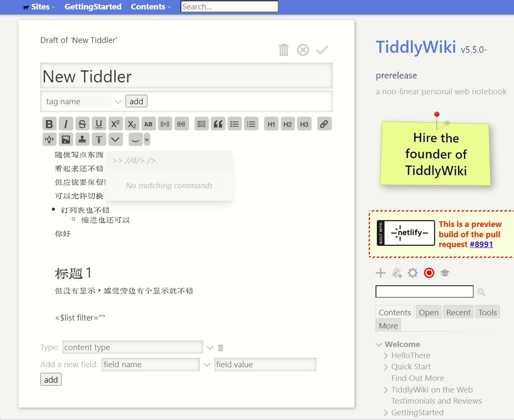Open the more toolbar options chevron

click(115, 139)
